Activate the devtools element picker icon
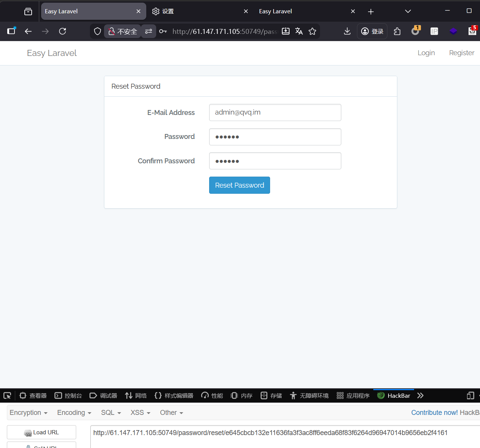Image resolution: width=480 pixels, height=448 pixels. [7, 395]
